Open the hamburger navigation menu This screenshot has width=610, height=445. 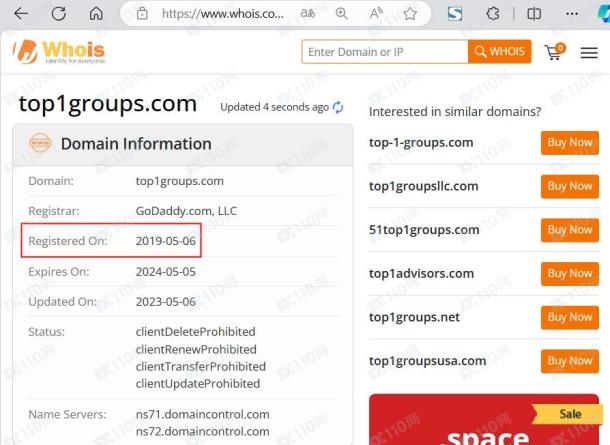point(589,53)
